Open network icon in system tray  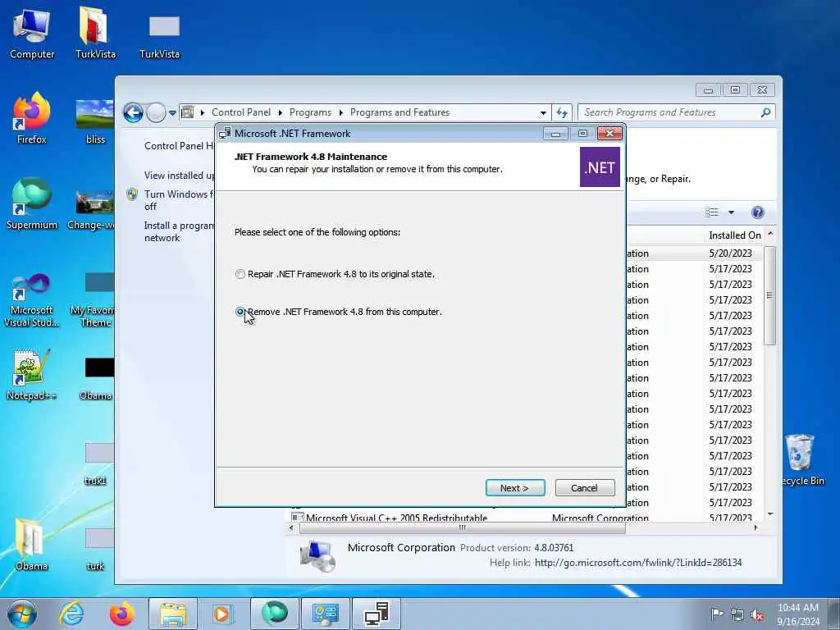point(737,614)
